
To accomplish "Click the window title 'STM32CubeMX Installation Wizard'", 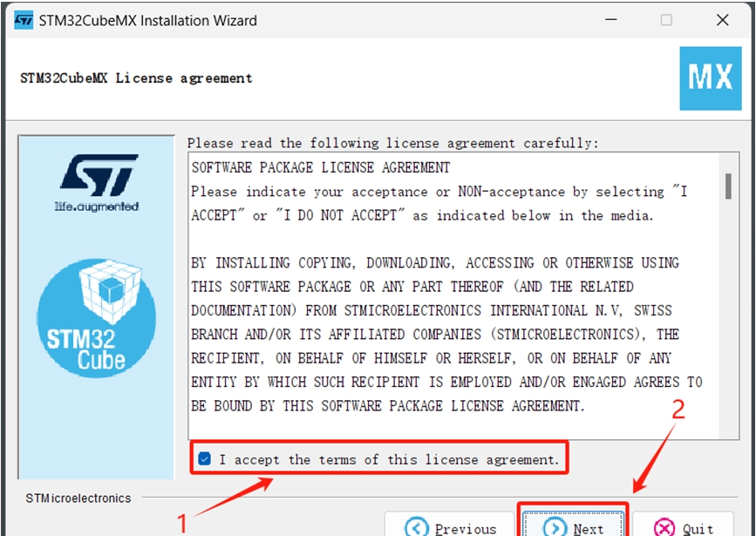I will point(147,21).
